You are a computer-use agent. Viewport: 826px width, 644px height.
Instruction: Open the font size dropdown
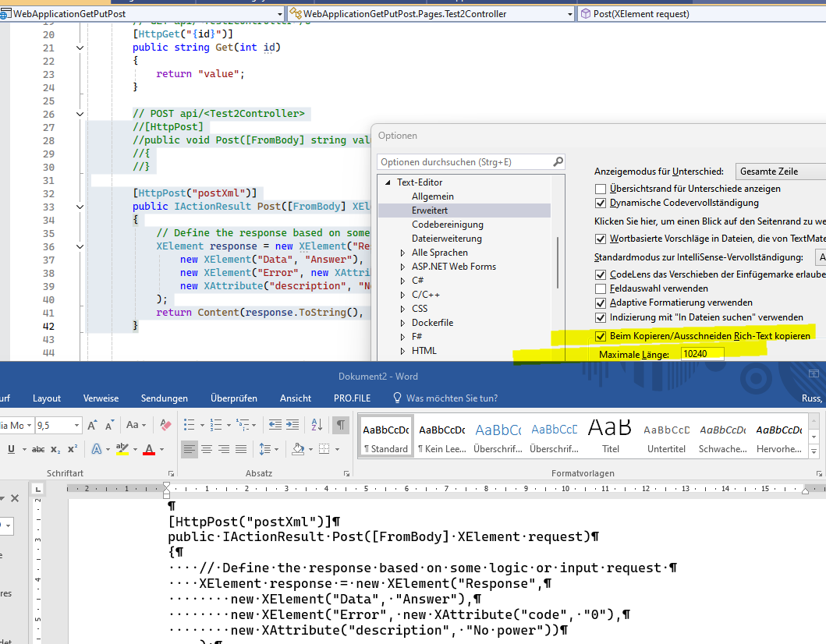[x=76, y=425]
